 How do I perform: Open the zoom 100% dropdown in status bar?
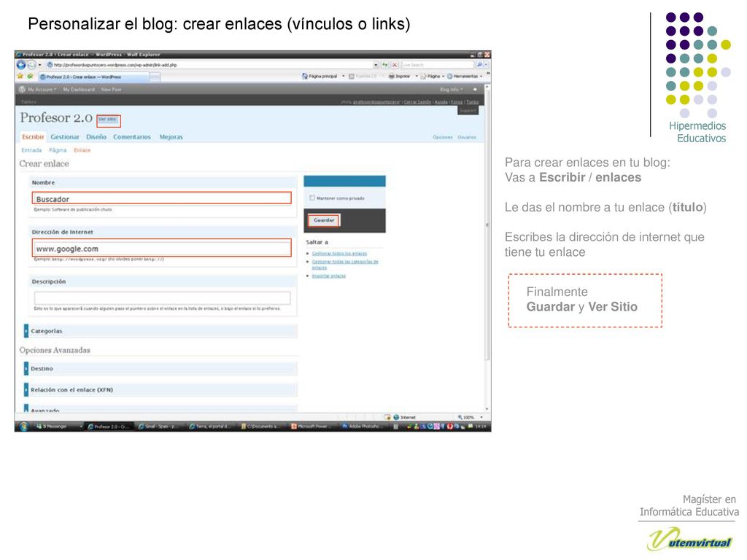point(481,417)
